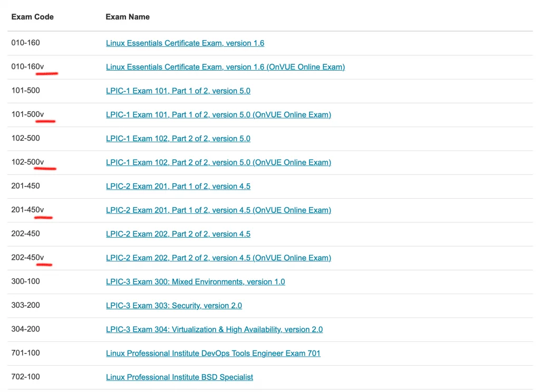The width and height of the screenshot is (540, 392).
Task: Select the exam code 010-160v cell
Action: (27, 66)
